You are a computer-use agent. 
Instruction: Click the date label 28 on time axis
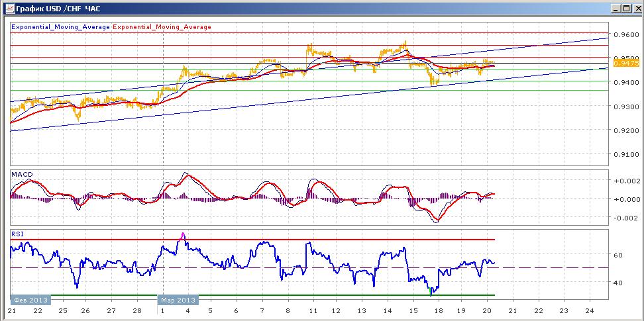[x=138, y=312]
